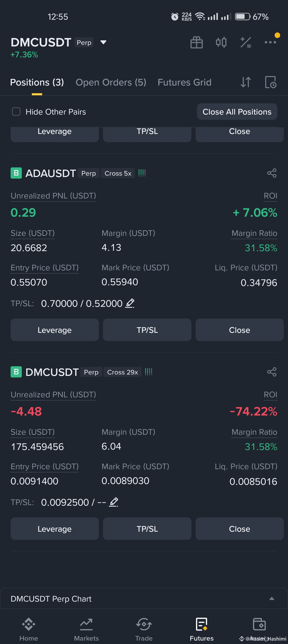Check the Hide Other Pairs checkbox
Image resolution: width=288 pixels, height=644 pixels.
[16, 112]
